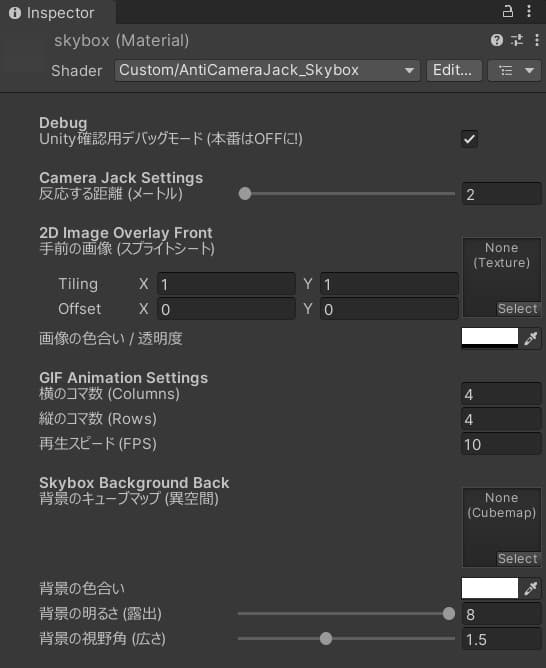
Task: Open the white front-image tint color swatch
Action: [490, 339]
